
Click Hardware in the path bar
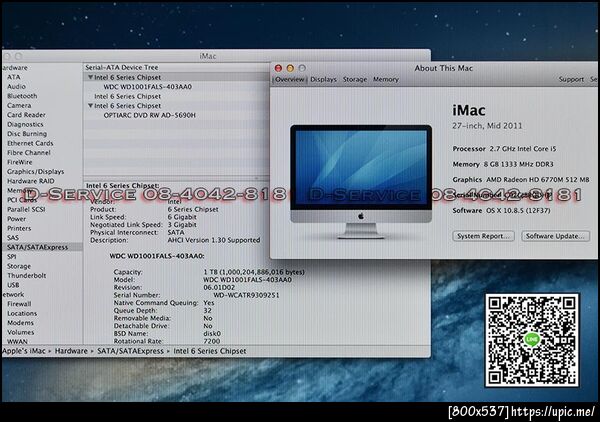71,351
